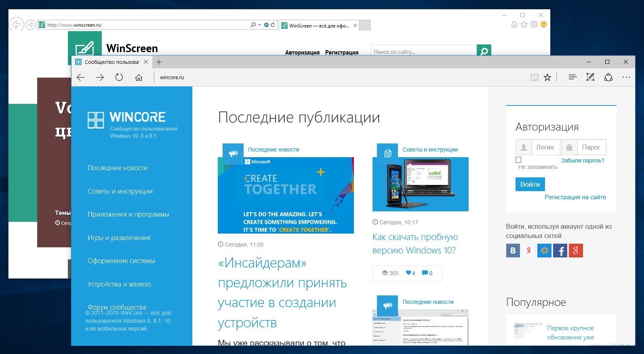The image size is (644, 354).
Task: Tick the Не запоминать checkbox
Action: 518,160
